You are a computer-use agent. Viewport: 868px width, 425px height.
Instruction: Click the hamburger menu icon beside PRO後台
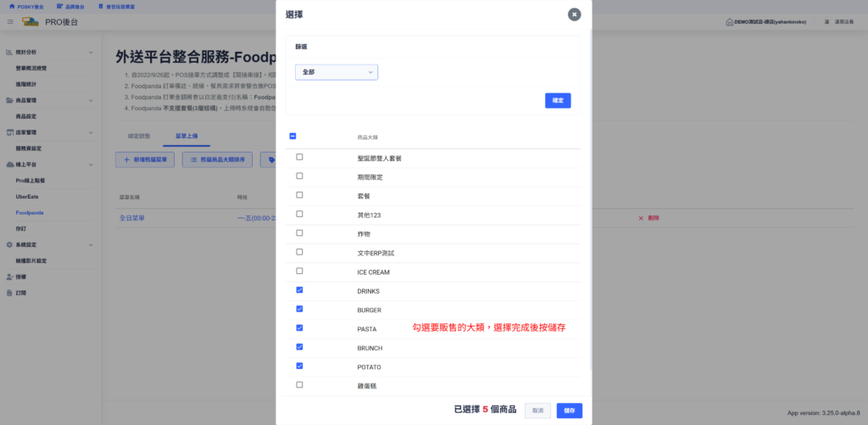(x=9, y=21)
